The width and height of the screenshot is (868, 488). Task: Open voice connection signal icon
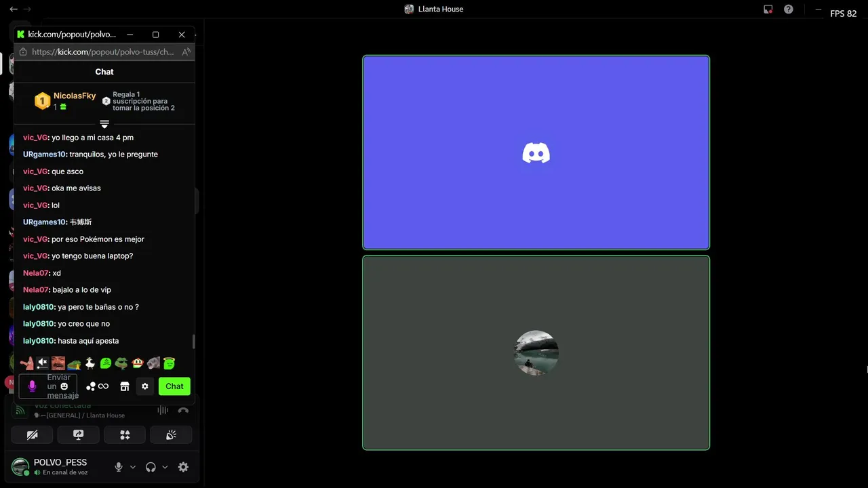tap(20, 410)
